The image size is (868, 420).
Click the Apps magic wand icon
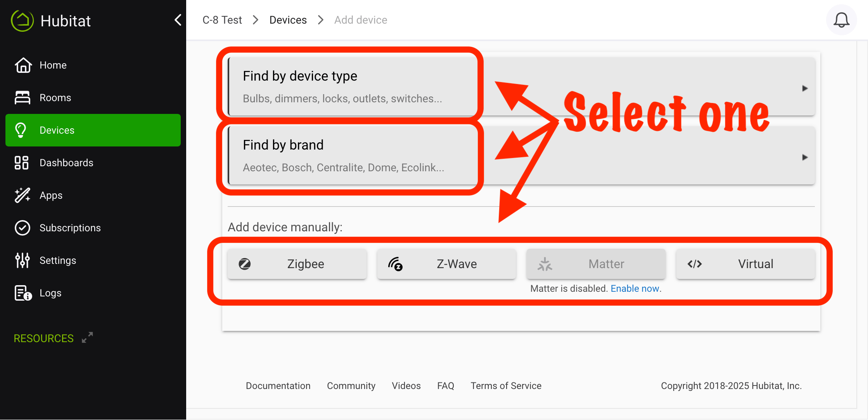22,195
